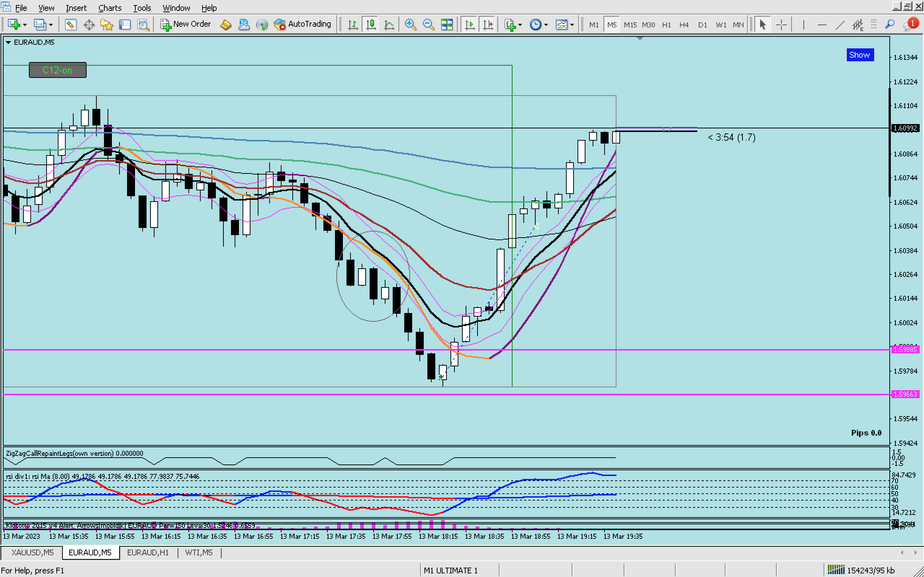Click the magenta 1.59885 price level label
Image resolution: width=924 pixels, height=577 pixels.
tap(905, 349)
